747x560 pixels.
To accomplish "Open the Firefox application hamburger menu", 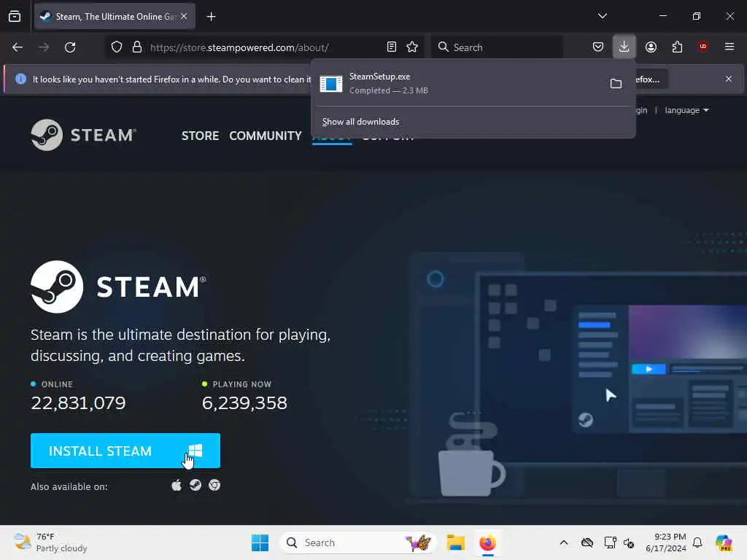I will point(729,47).
